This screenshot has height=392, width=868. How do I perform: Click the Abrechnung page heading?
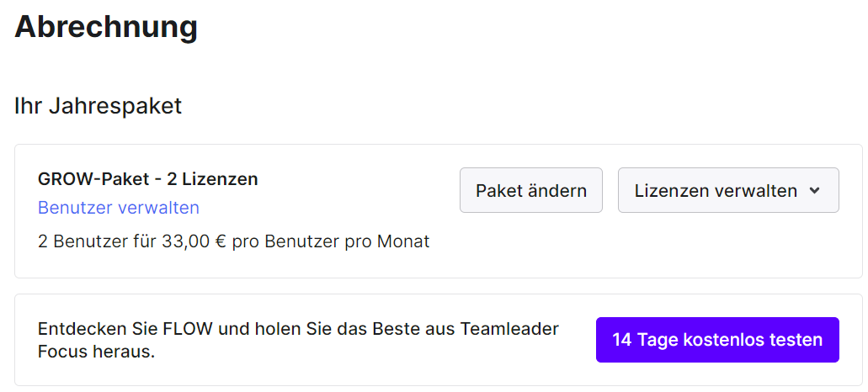pos(106,26)
